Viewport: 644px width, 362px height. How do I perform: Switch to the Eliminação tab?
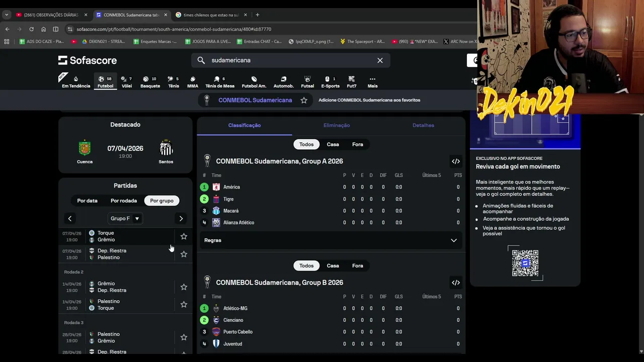(337, 125)
